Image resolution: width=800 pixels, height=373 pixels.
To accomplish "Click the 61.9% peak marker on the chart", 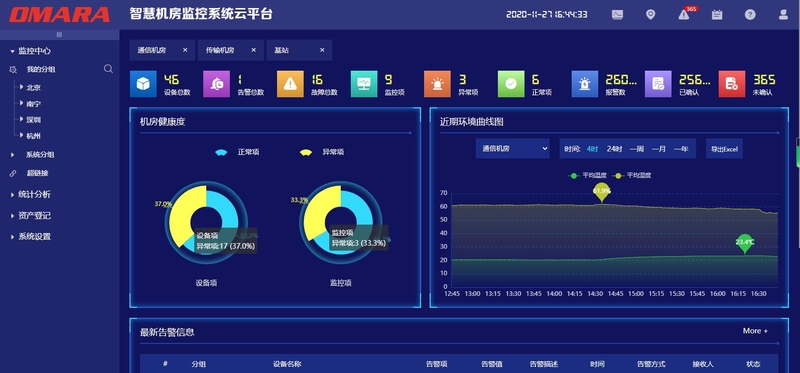I will click(x=602, y=191).
